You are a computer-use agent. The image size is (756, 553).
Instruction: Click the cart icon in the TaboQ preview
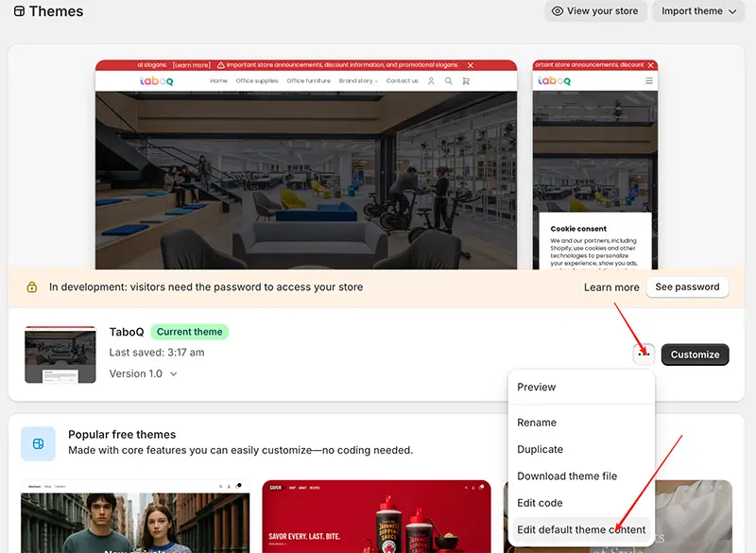point(466,80)
